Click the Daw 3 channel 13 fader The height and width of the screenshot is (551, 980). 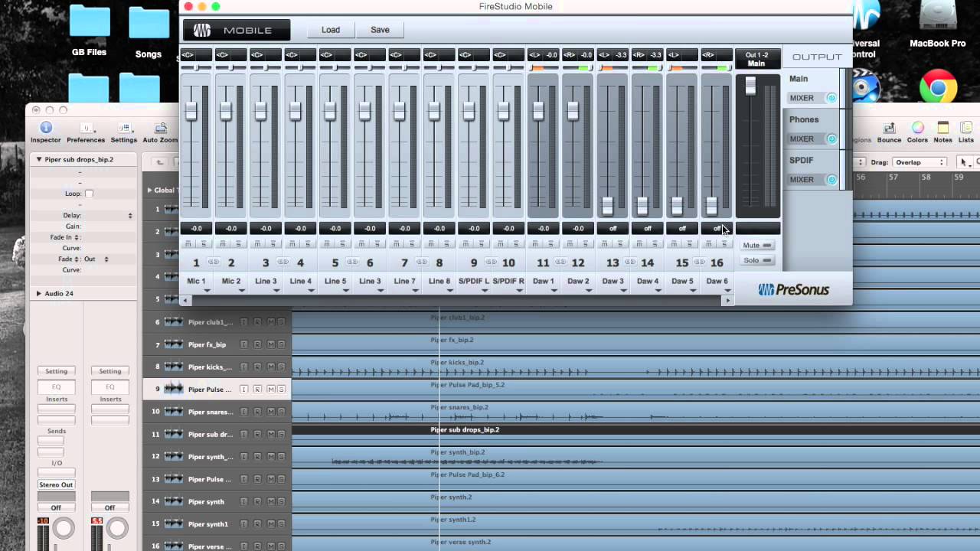pos(608,205)
